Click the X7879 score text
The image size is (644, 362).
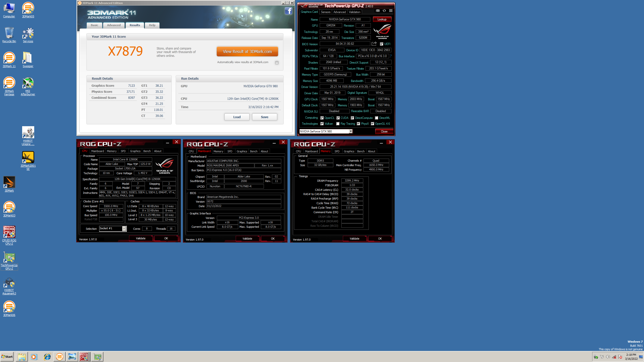(x=125, y=51)
